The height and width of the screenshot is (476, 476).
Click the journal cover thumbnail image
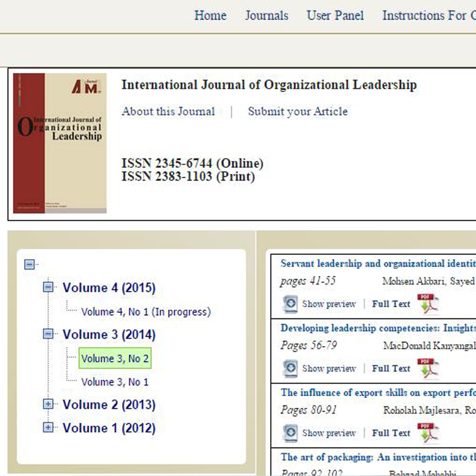(x=60, y=143)
